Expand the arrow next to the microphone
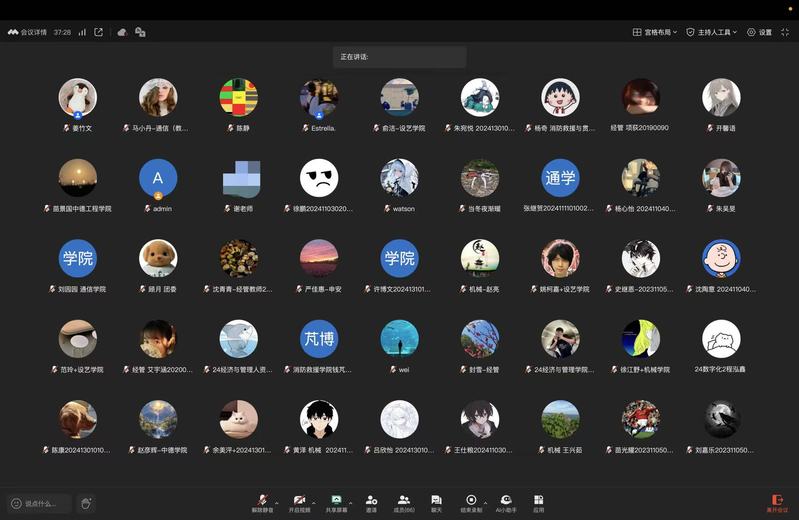799x520 pixels. [277, 502]
